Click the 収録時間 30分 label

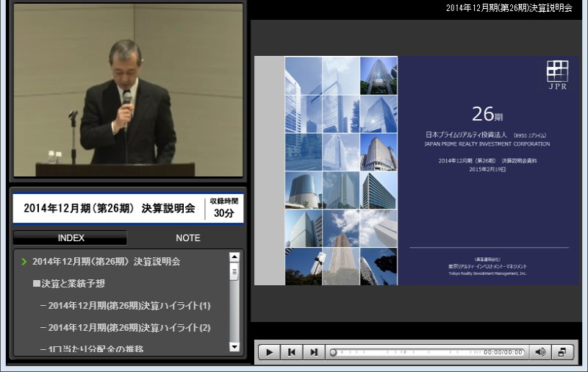point(224,208)
